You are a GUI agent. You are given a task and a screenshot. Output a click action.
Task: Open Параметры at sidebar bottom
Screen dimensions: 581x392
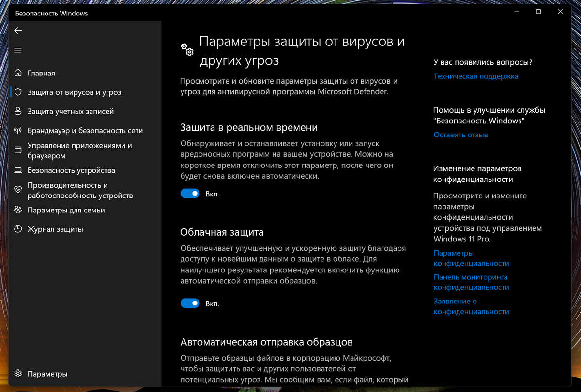47,374
